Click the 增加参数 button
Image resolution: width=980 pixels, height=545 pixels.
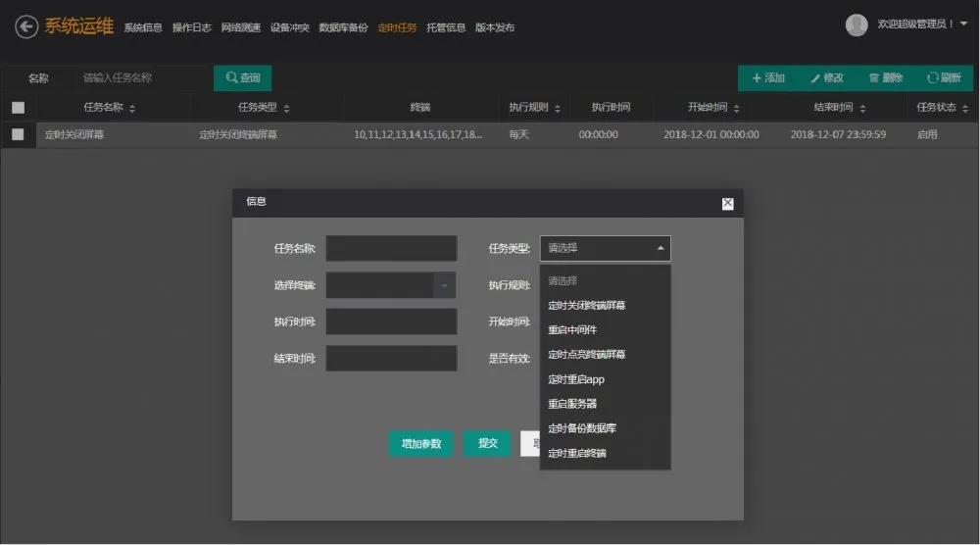[420, 444]
